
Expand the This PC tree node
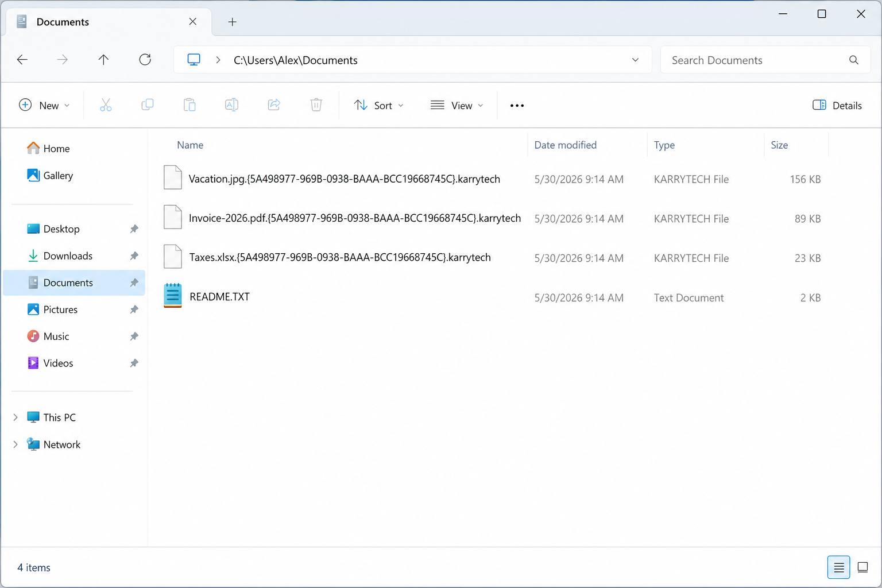click(16, 417)
